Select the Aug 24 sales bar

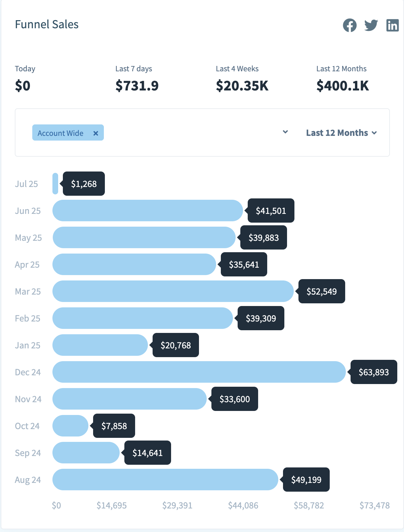click(165, 480)
